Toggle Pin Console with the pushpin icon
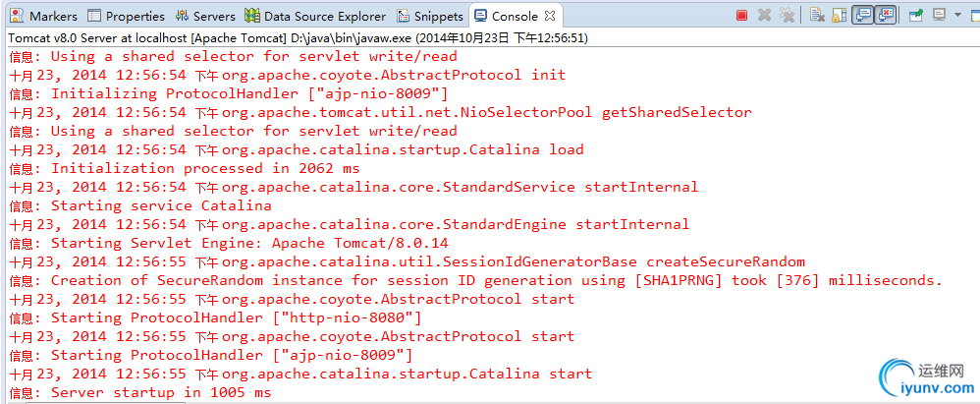980x404 pixels. (915, 16)
